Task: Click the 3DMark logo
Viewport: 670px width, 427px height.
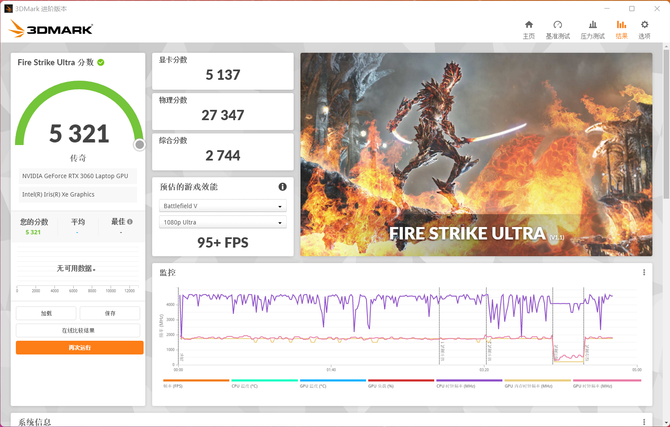Action: 50,29
